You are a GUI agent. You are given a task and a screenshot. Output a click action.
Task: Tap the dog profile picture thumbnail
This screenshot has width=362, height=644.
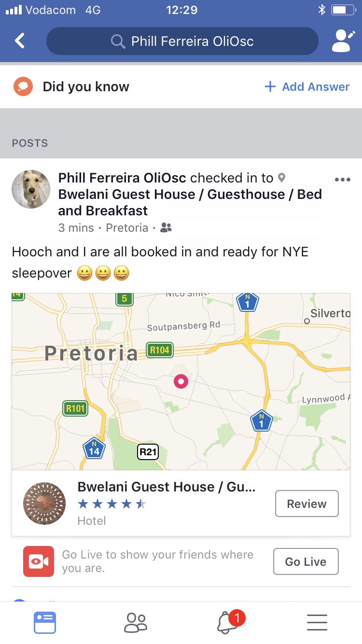(31, 189)
